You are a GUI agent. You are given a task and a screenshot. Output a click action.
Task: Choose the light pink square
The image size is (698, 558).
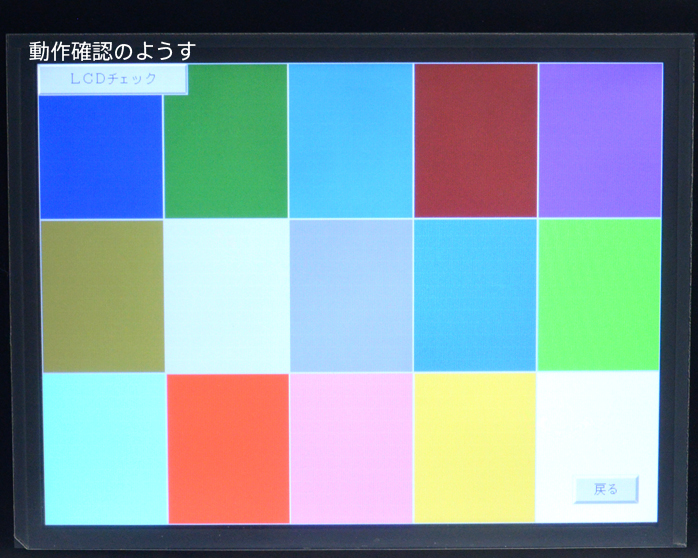click(x=351, y=448)
